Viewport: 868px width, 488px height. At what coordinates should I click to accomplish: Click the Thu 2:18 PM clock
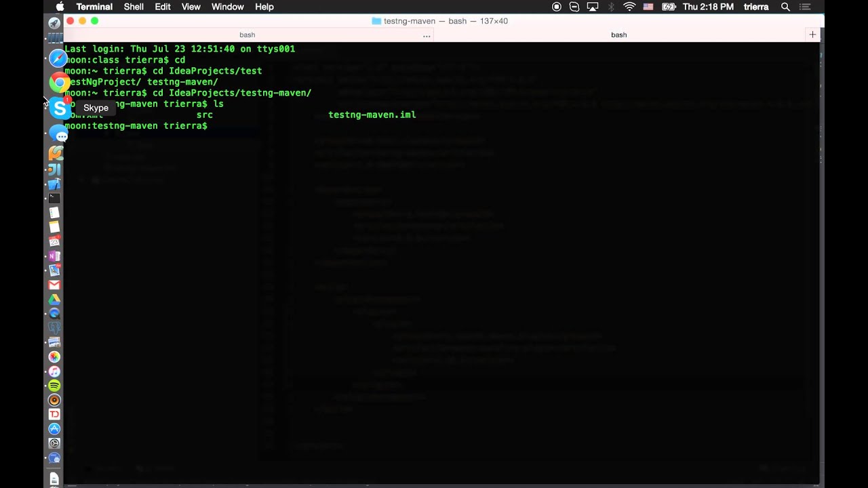708,7
